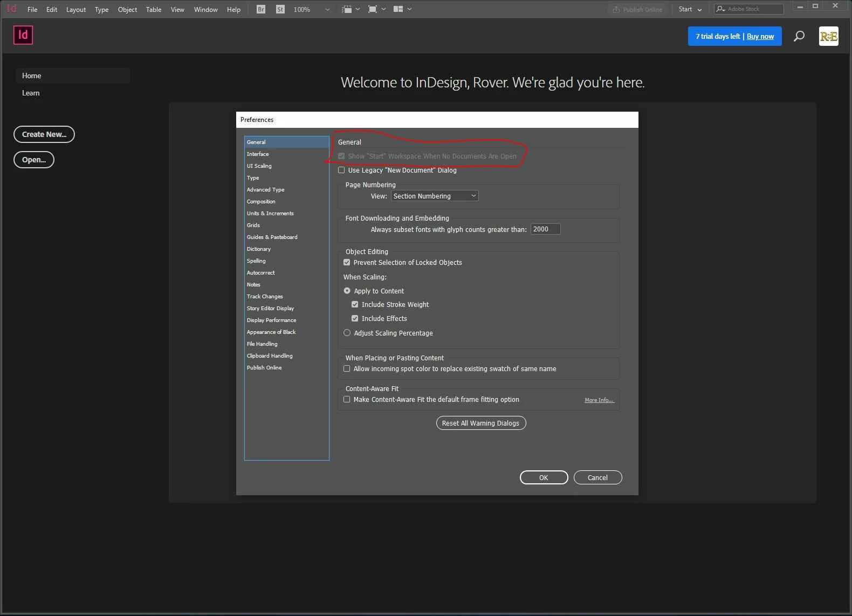The image size is (852, 616).
Task: Toggle Use Legacy New Document Dialog checkbox
Action: point(341,170)
